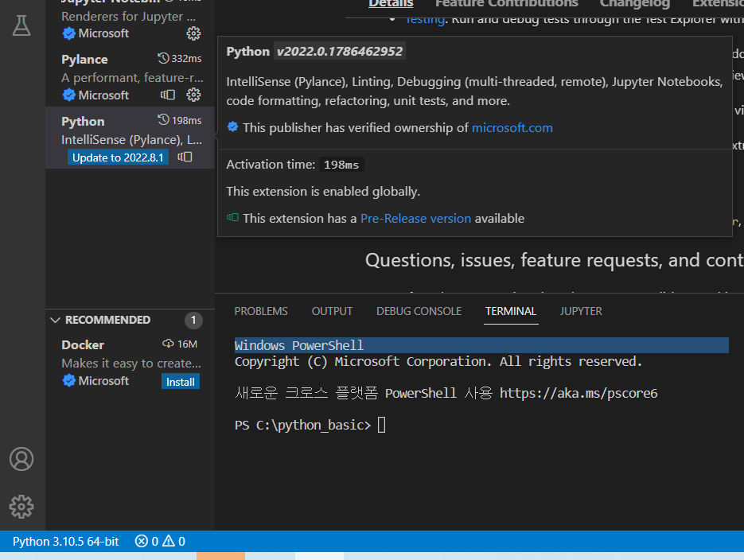Click 'IntelliSense (Pylance), L...' Python description
The width and height of the screenshot is (744, 560).
[132, 140]
